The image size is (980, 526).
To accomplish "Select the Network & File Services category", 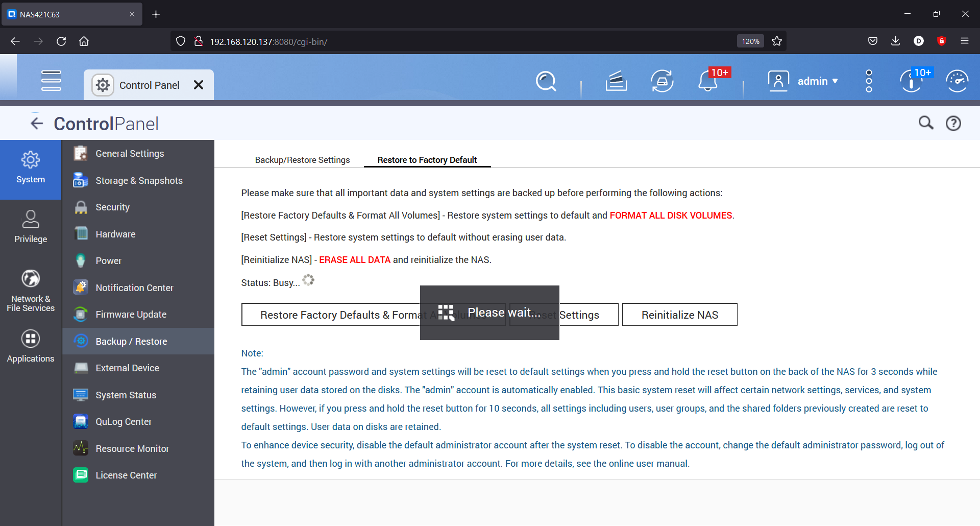I will (x=31, y=290).
